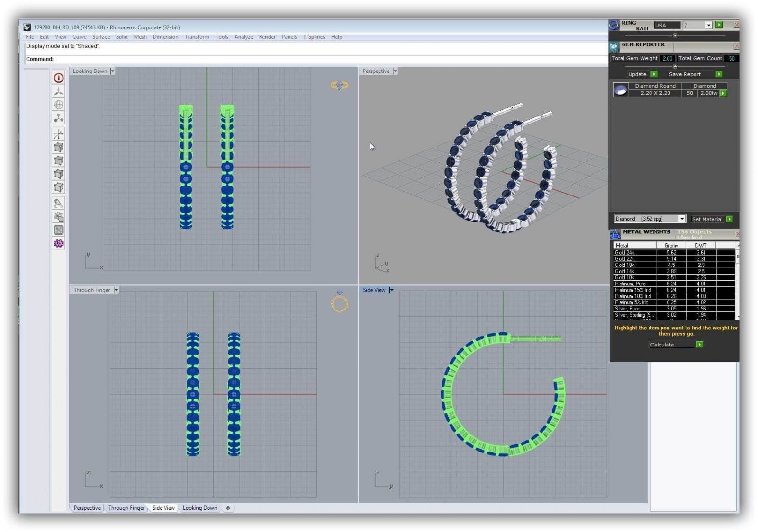The height and width of the screenshot is (532, 758).
Task: Open the Looking Down viewport dropdown arrow
Action: [113, 71]
